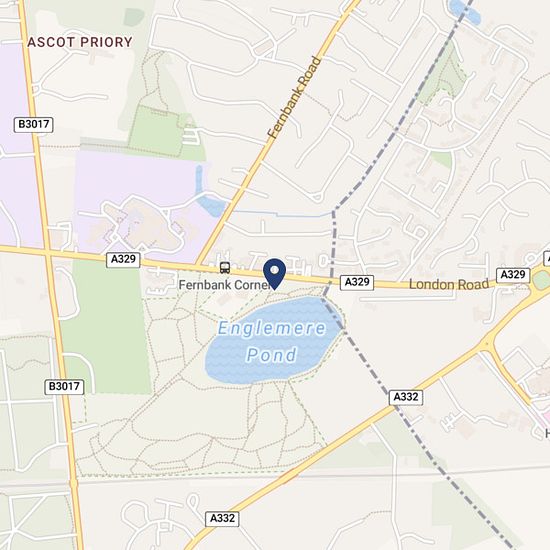
Task: Click the London Road street label
Action: [449, 284]
